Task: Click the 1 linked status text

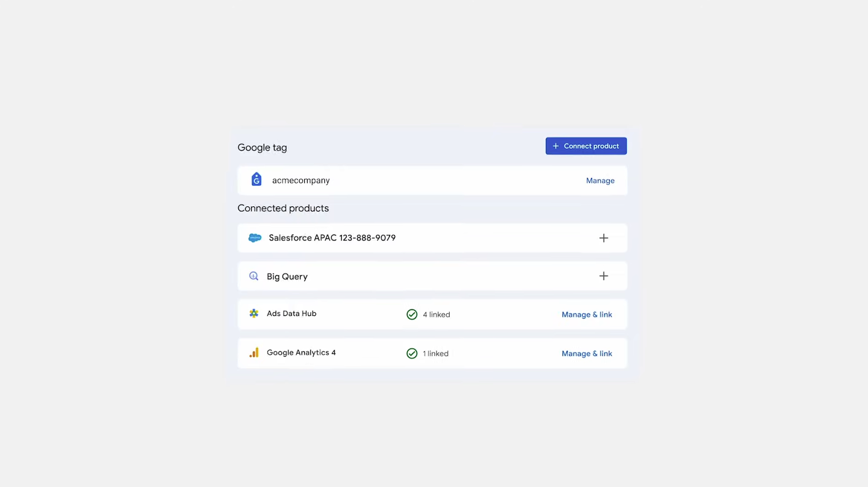Action: [436, 353]
